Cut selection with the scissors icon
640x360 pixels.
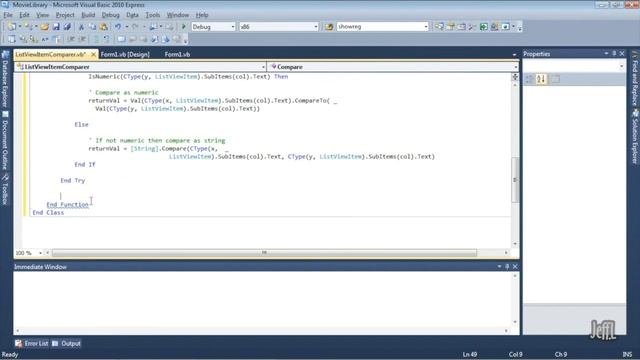tap(81, 27)
